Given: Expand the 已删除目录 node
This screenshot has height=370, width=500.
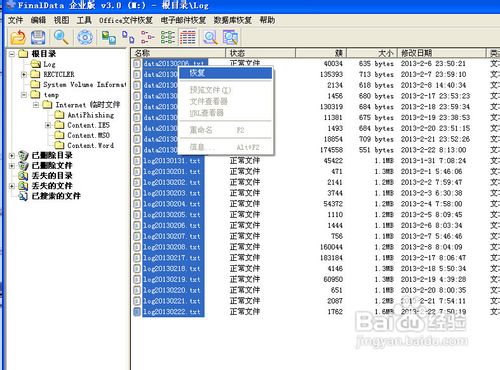Looking at the screenshot, I should coord(12,156).
